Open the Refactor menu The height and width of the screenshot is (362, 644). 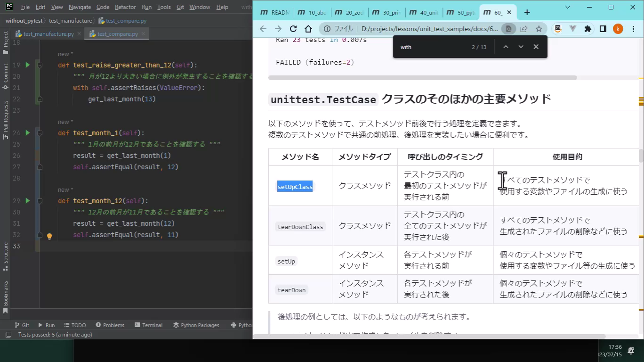pyautogui.click(x=125, y=7)
